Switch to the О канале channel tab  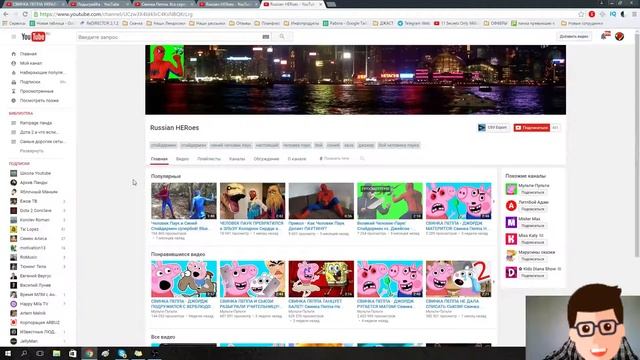click(x=297, y=159)
